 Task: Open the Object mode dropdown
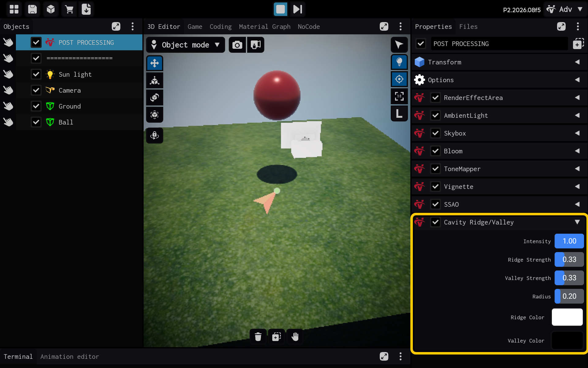pyautogui.click(x=186, y=45)
